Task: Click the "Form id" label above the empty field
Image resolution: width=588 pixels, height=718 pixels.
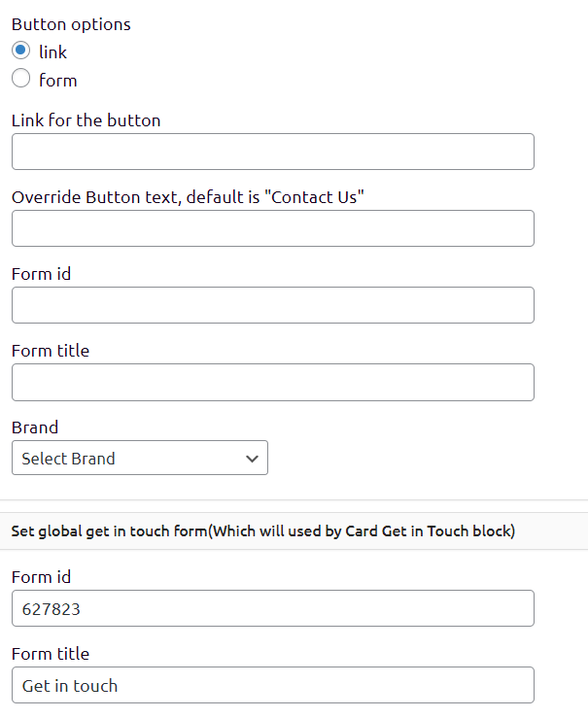Action: coord(41,274)
